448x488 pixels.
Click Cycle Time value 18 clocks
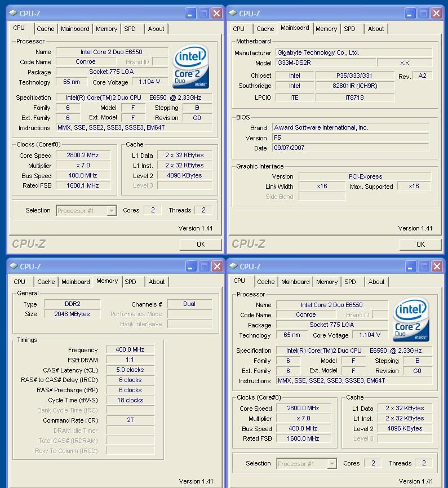[130, 400]
